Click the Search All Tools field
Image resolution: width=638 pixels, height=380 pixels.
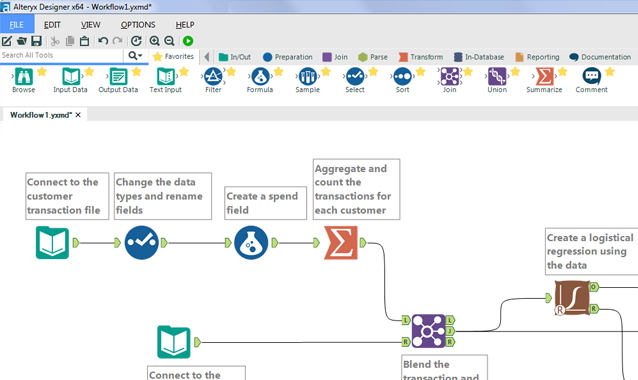61,55
